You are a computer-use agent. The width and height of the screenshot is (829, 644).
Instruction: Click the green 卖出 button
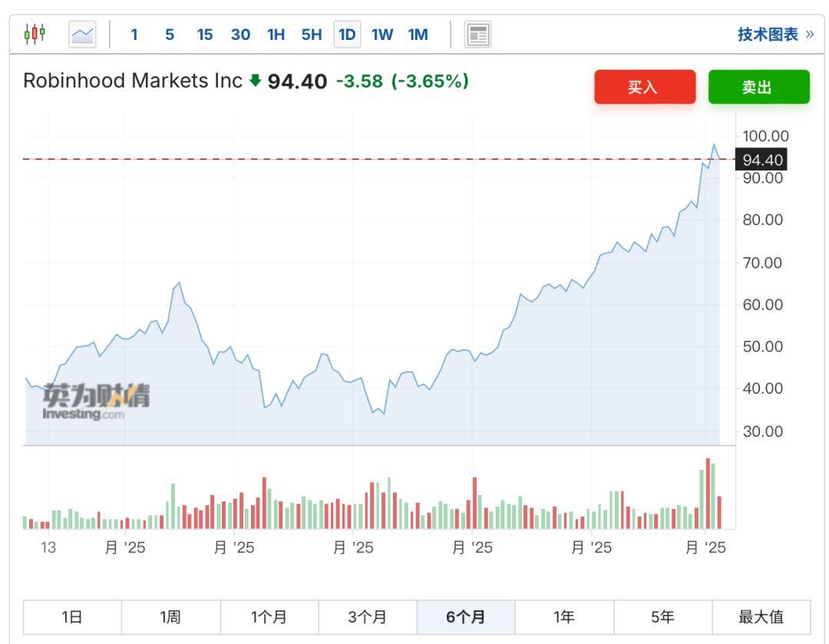(x=759, y=87)
